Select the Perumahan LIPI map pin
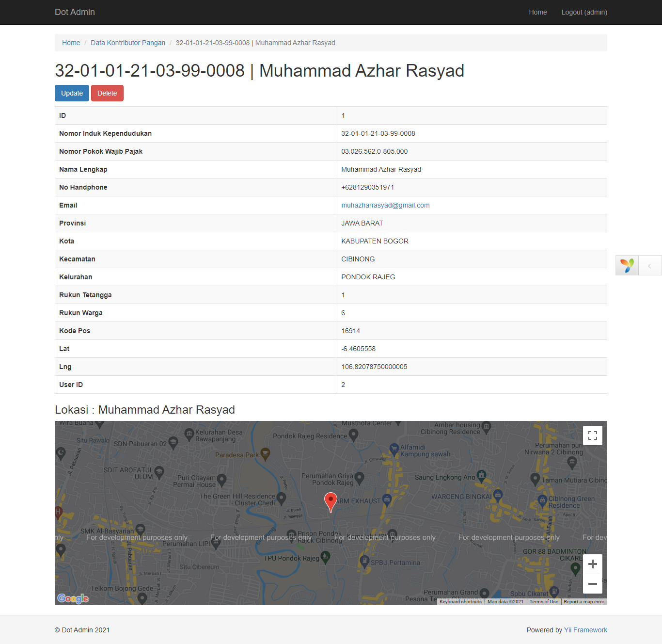Image resolution: width=662 pixels, height=644 pixels. point(216,544)
